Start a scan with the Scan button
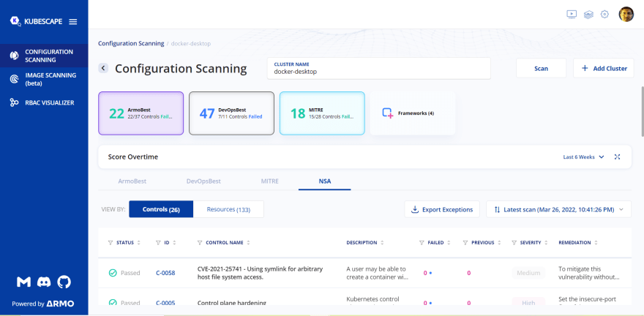 pos(541,69)
